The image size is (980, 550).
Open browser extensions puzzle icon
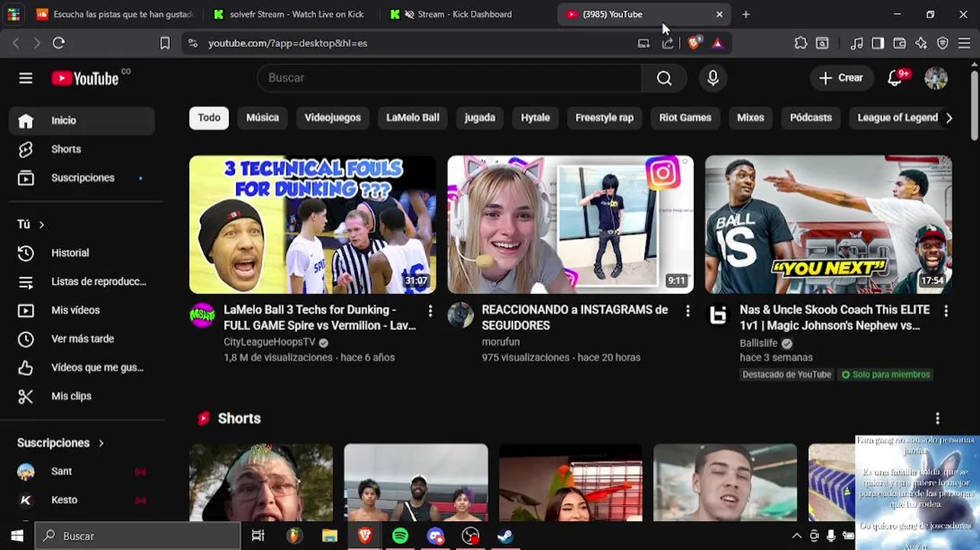point(801,44)
